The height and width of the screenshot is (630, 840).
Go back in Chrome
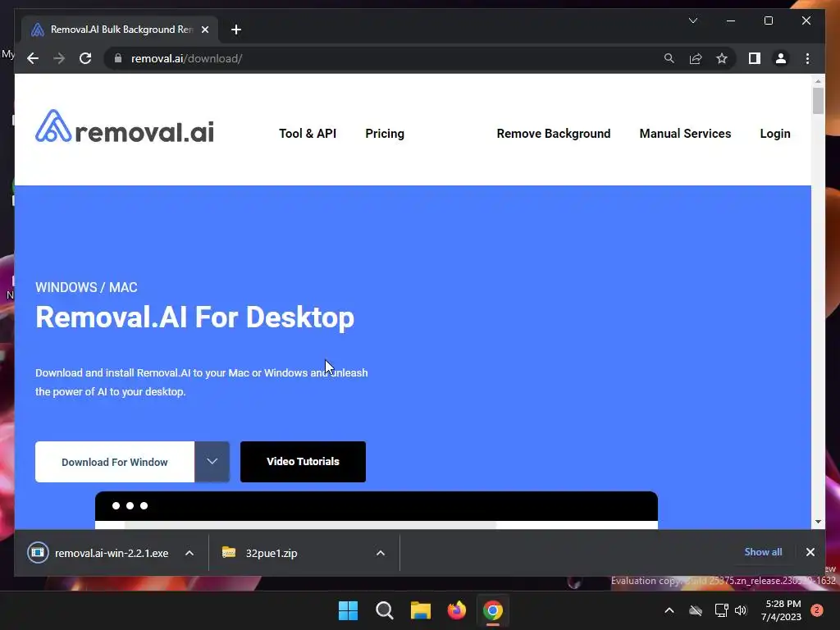point(33,58)
